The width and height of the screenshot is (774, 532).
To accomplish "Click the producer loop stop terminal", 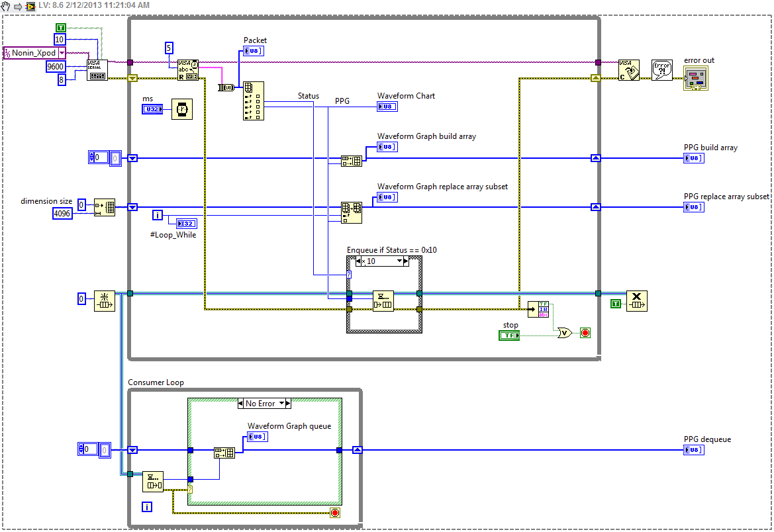I will pos(585,333).
